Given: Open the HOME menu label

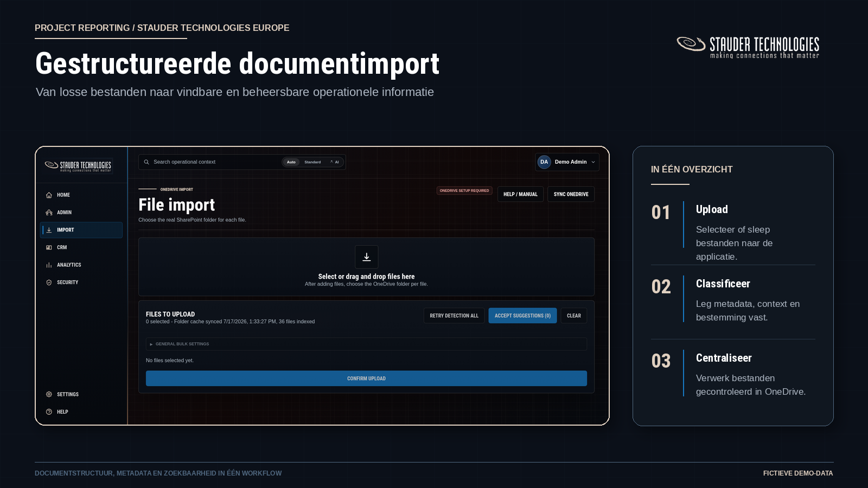Looking at the screenshot, I should click(63, 195).
